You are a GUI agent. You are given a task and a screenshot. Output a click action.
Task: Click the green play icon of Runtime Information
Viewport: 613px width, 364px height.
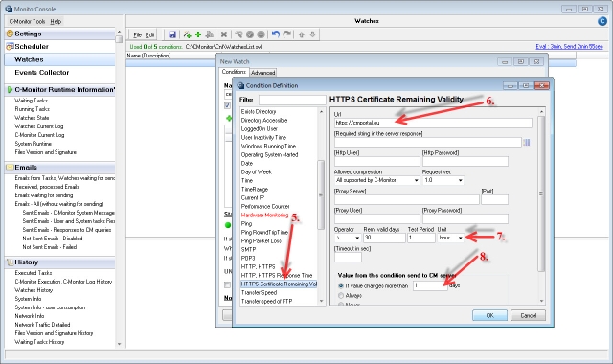10,89
